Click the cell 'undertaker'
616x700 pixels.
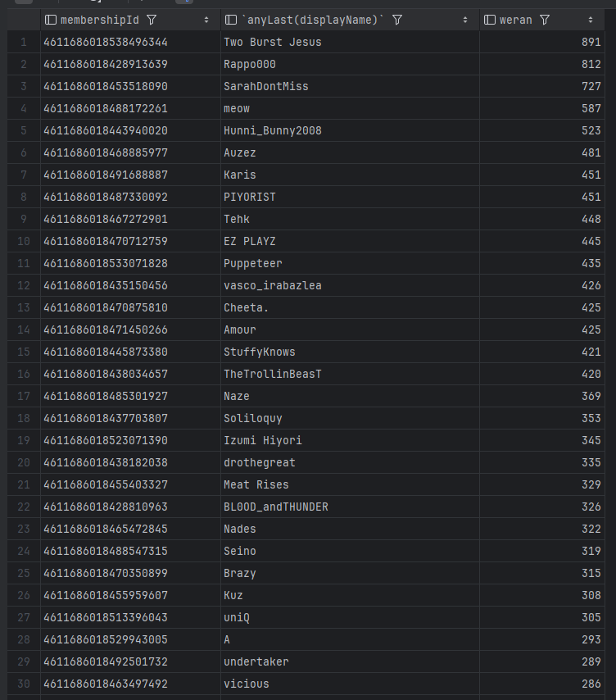click(350, 661)
